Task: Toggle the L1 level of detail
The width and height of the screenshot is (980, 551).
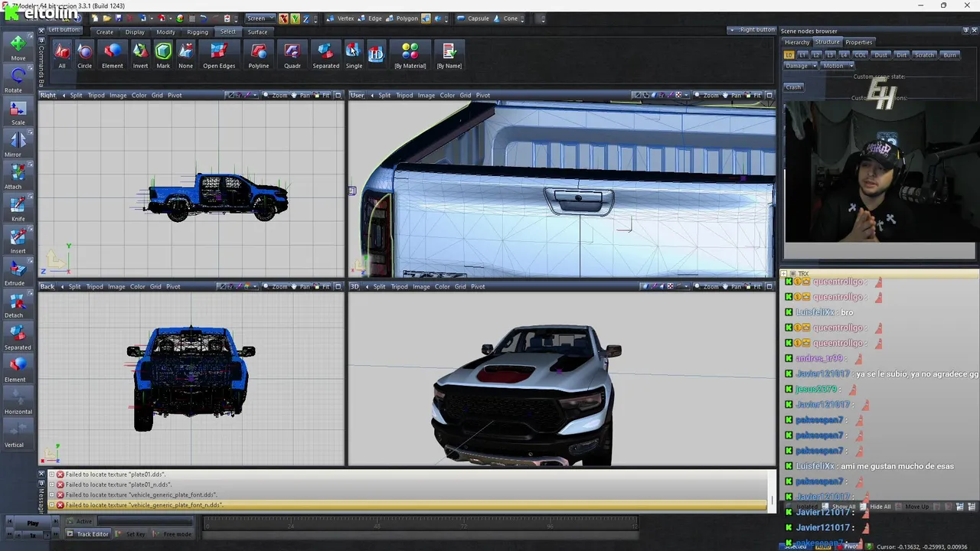Action: click(x=802, y=55)
